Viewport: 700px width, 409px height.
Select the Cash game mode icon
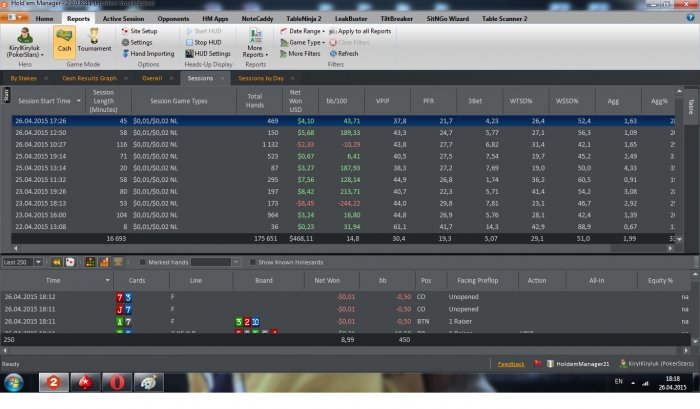coord(64,42)
